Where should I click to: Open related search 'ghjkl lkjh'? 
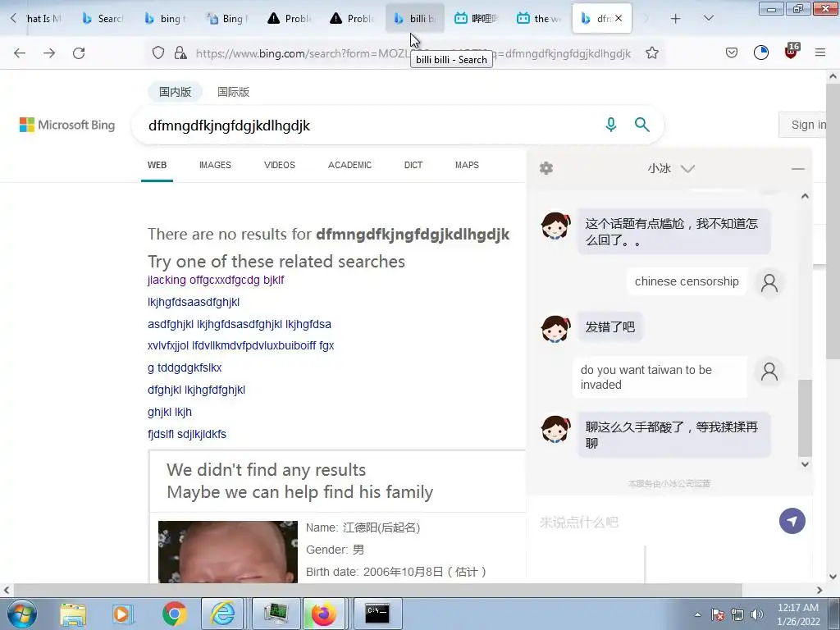[x=169, y=412]
